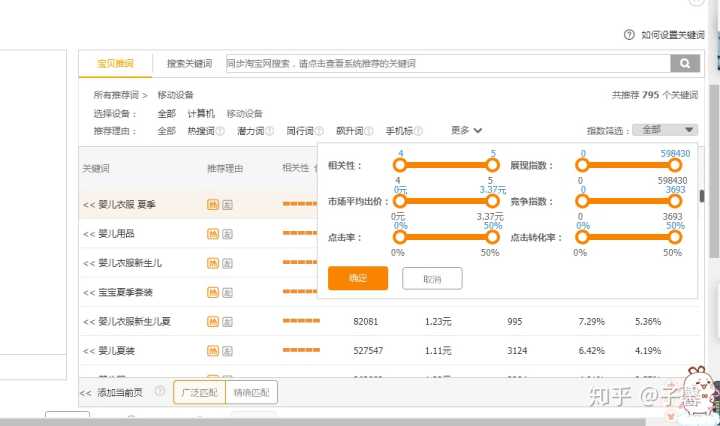The image size is (720, 426).
Task: Click the help icon next to 同行词
Action: coord(319,131)
